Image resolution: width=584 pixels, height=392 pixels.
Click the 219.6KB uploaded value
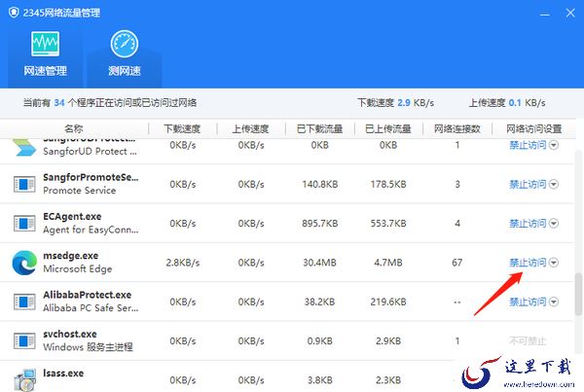coord(388,302)
